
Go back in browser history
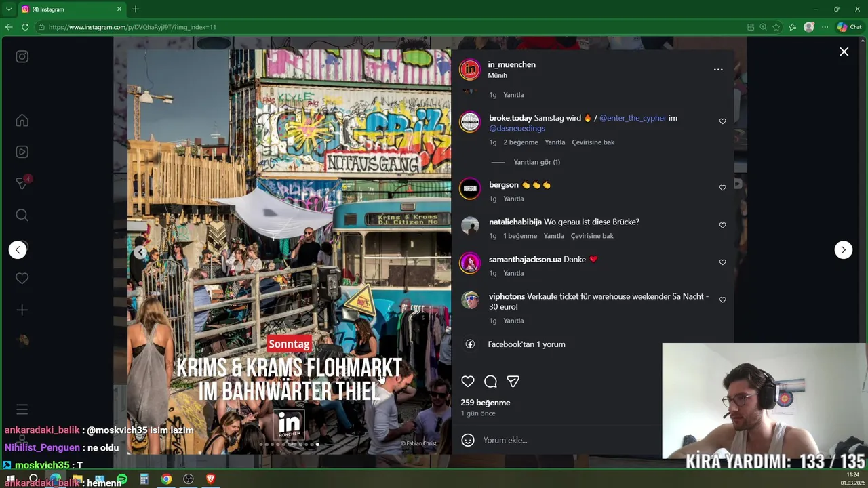(8, 27)
